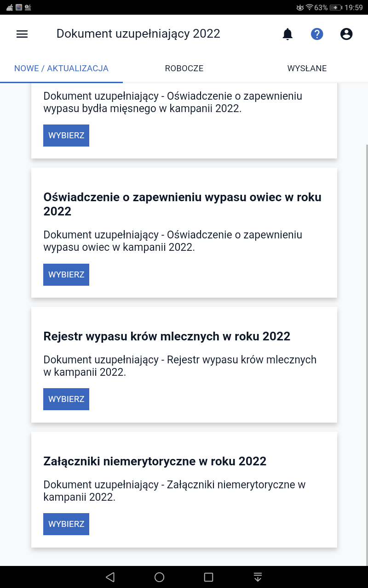This screenshot has width=368, height=588.
Task: Open the WYSŁANE tab
Action: 307,68
